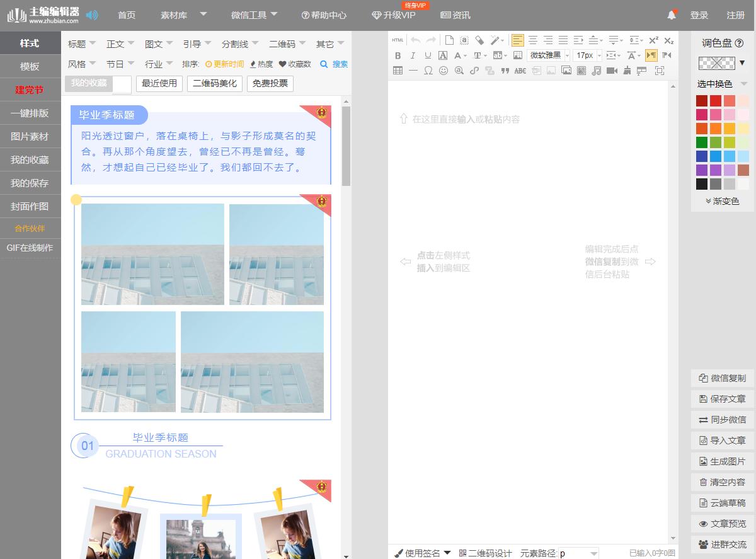Switch to the 模板 sidebar tab

30,66
